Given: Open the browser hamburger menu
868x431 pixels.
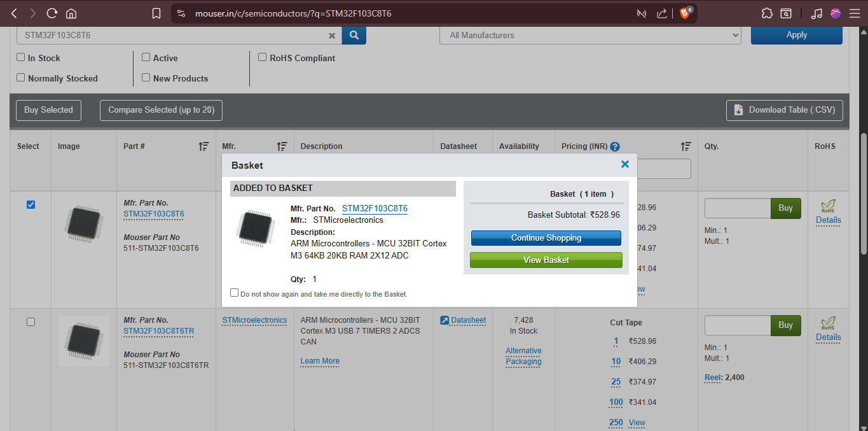Looking at the screenshot, I should pos(855,13).
